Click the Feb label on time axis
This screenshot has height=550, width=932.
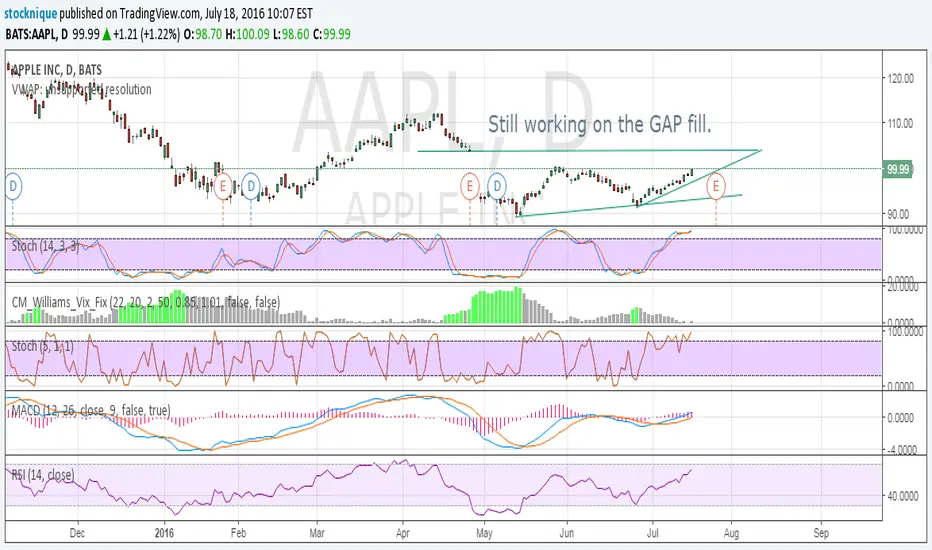pos(238,533)
